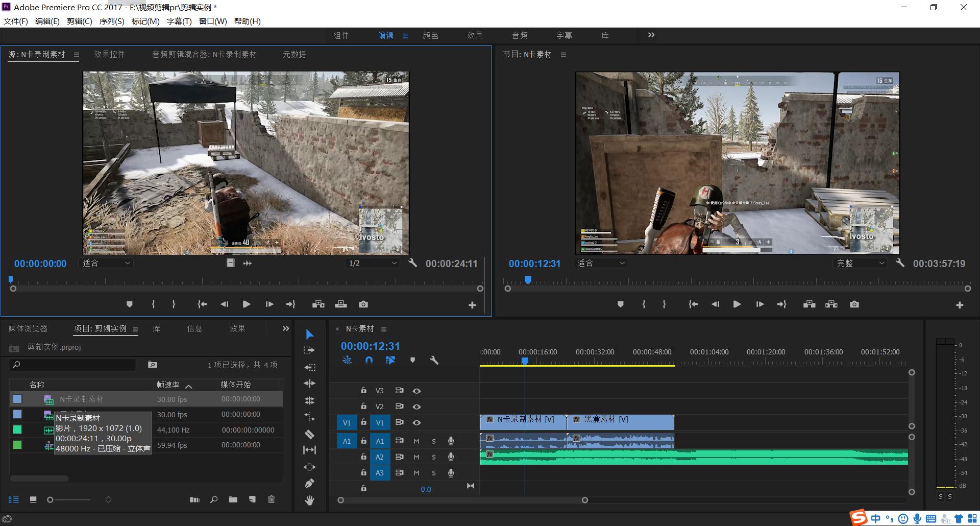Screen dimensions: 980x526
Task: Delete selected item with trash icon
Action: tap(272, 499)
